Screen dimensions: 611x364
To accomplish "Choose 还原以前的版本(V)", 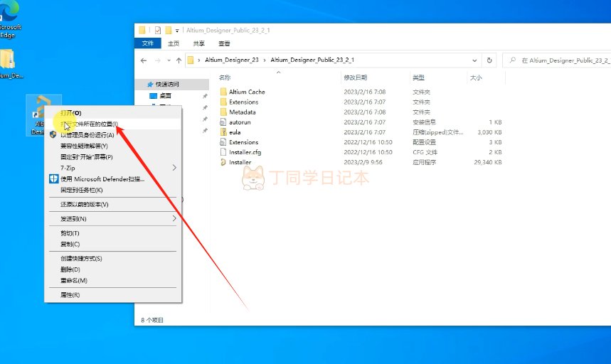I will 113,204.
